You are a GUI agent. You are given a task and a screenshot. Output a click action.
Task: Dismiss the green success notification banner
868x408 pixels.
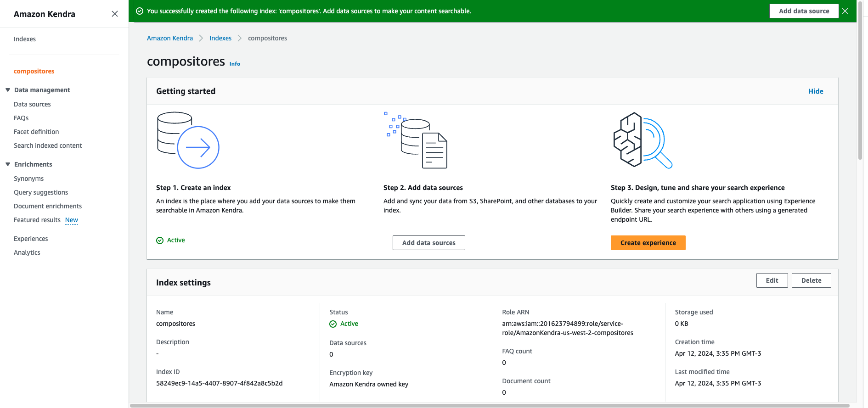click(x=845, y=11)
